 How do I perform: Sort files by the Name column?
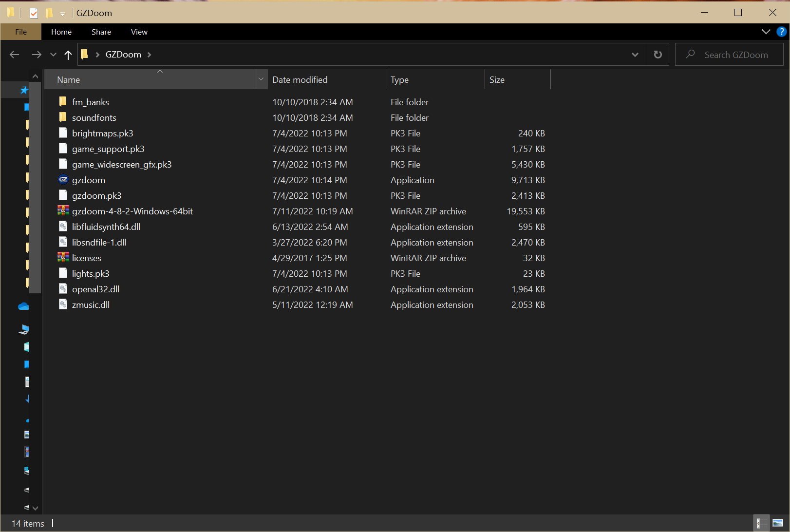(150, 79)
